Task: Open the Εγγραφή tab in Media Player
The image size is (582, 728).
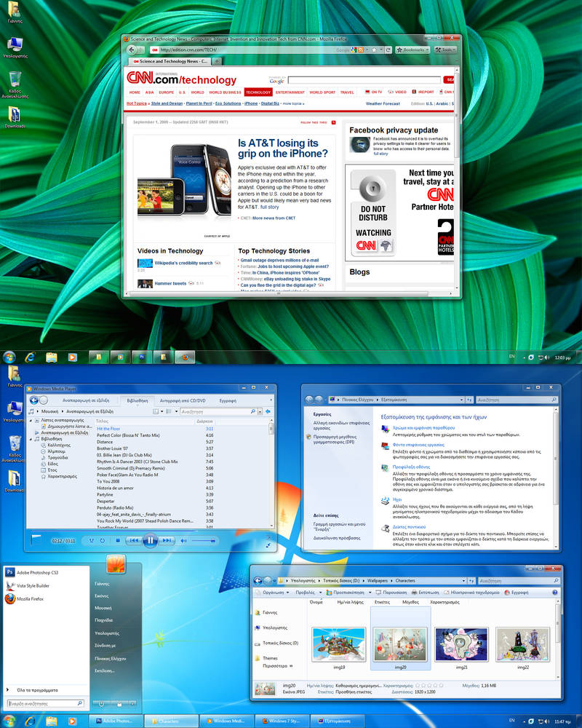Action: pyautogui.click(x=228, y=400)
